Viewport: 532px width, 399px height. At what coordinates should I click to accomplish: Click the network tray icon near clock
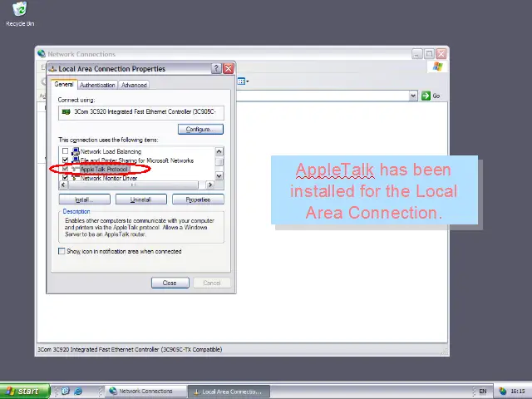click(502, 392)
